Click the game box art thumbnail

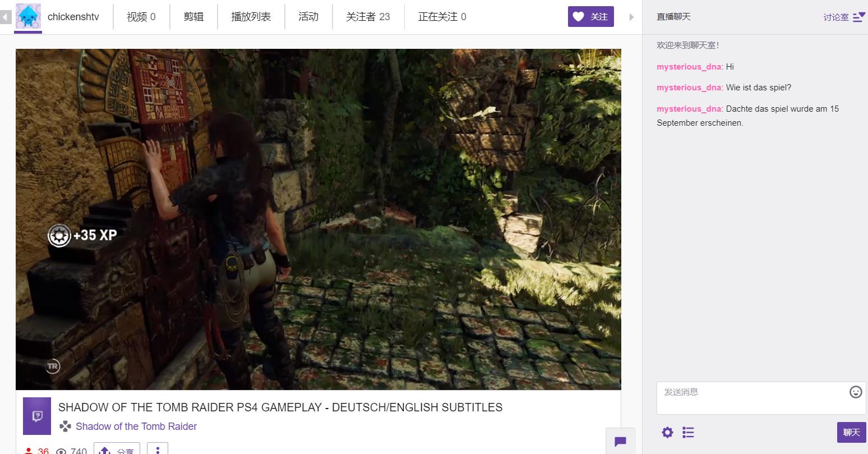point(37,416)
